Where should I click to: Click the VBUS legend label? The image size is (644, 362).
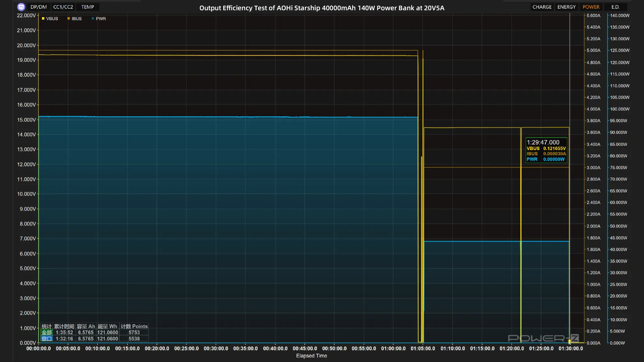coord(52,18)
